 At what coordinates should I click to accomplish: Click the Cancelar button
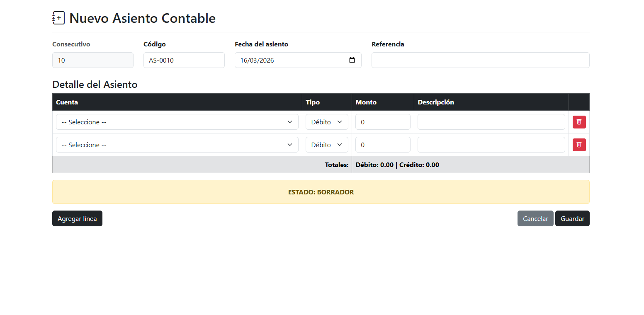click(x=535, y=218)
